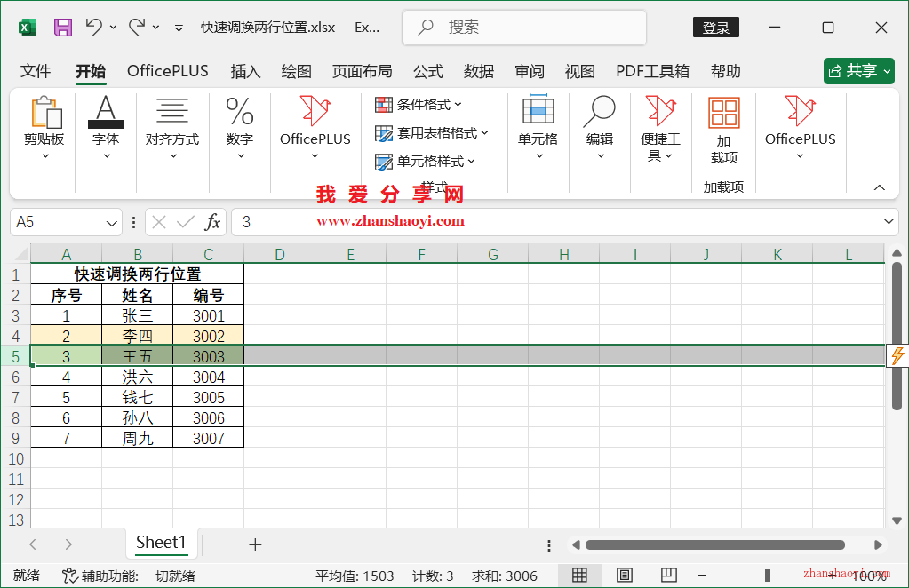The image size is (909, 588).
Task: Open the 数字 number format group
Action: pos(240,129)
